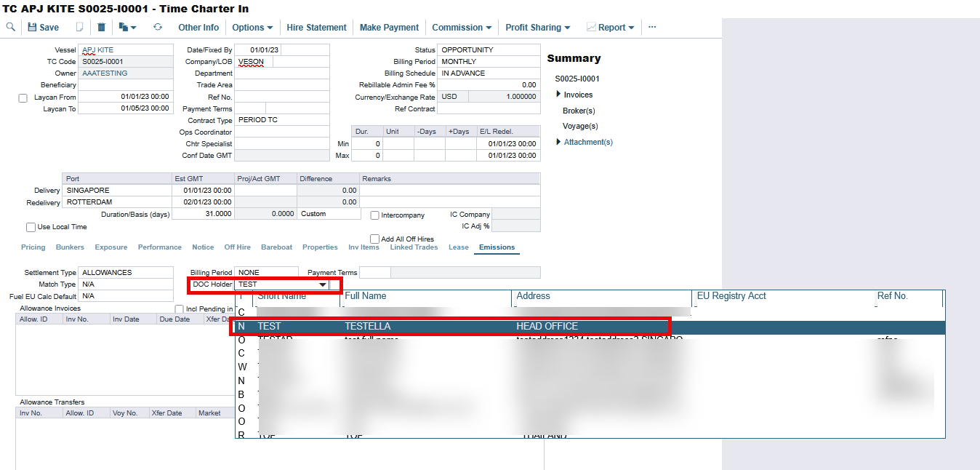Tick the Add All Off Hires checkbox
980x470 pixels.
tap(375, 239)
